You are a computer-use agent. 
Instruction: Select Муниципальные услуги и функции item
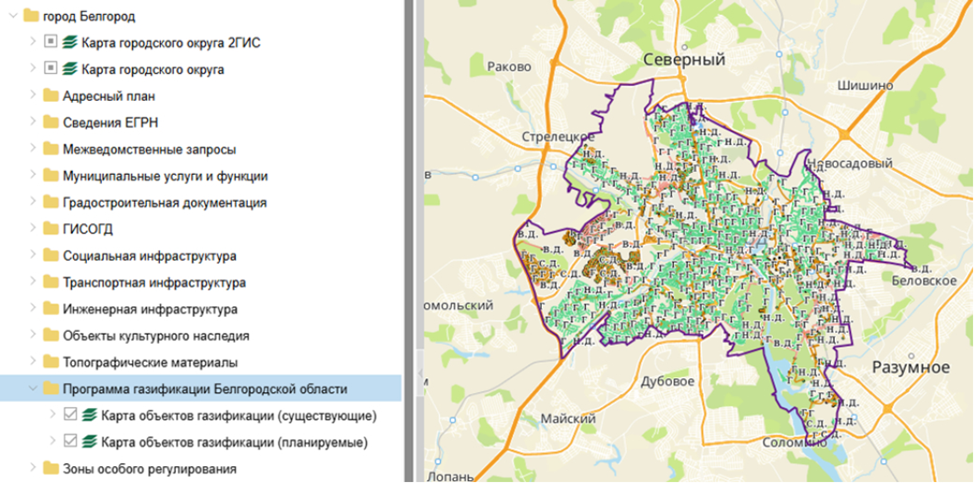point(165,176)
